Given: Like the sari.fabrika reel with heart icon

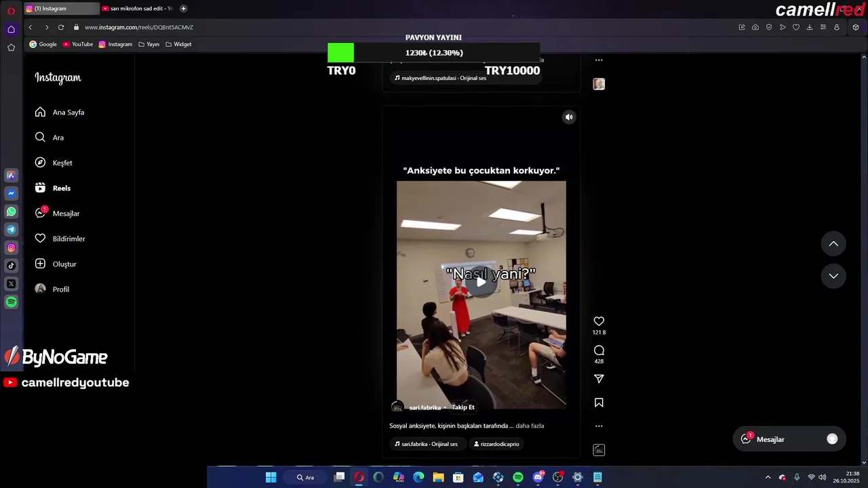Looking at the screenshot, I should click(599, 321).
